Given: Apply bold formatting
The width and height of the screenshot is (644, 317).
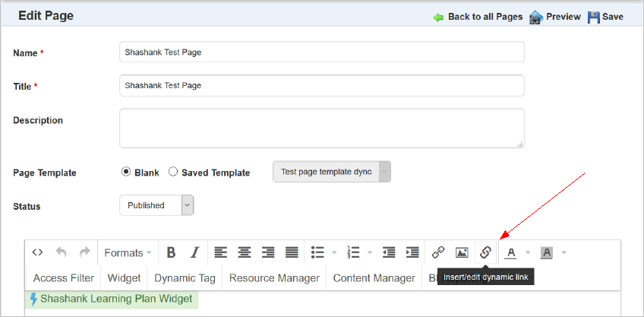Looking at the screenshot, I should [171, 252].
